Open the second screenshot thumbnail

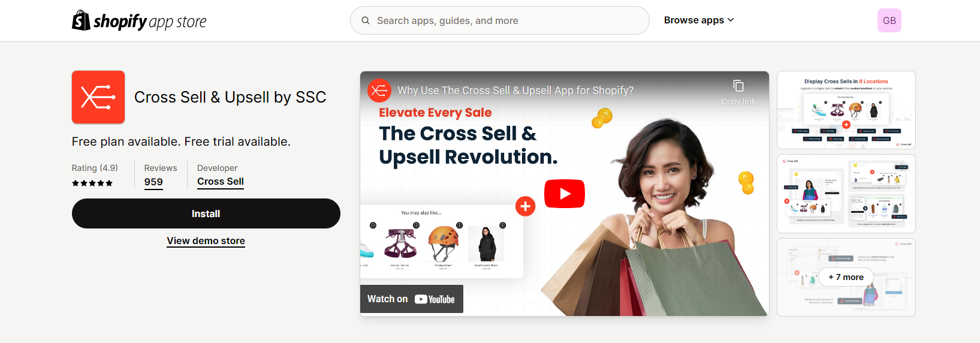(x=846, y=194)
